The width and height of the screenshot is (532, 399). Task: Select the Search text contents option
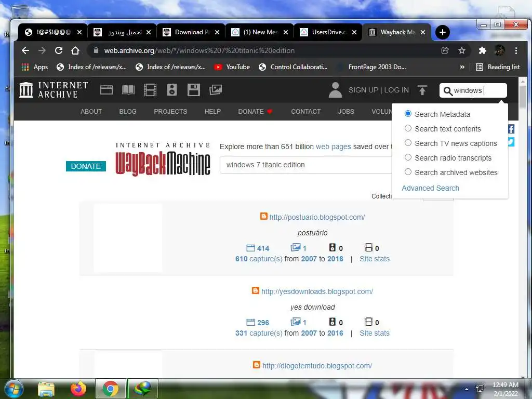408,128
